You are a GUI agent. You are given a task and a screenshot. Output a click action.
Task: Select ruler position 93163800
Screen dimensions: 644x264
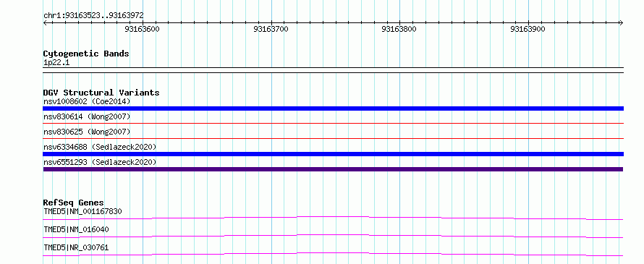[399, 29]
